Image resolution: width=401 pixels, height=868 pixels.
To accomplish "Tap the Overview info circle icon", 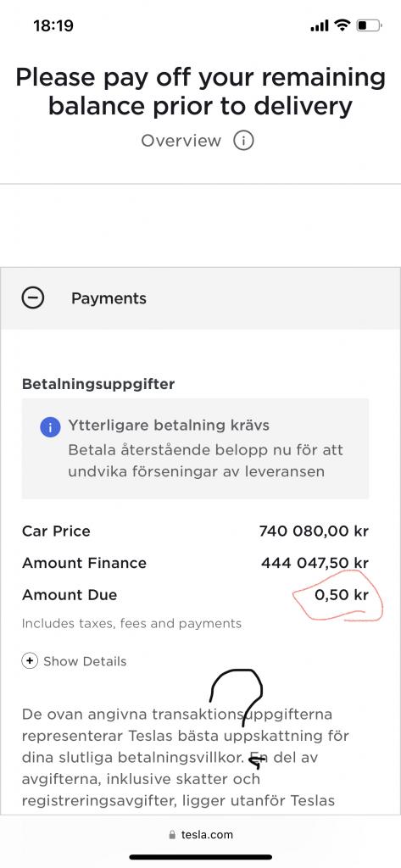I will [243, 141].
